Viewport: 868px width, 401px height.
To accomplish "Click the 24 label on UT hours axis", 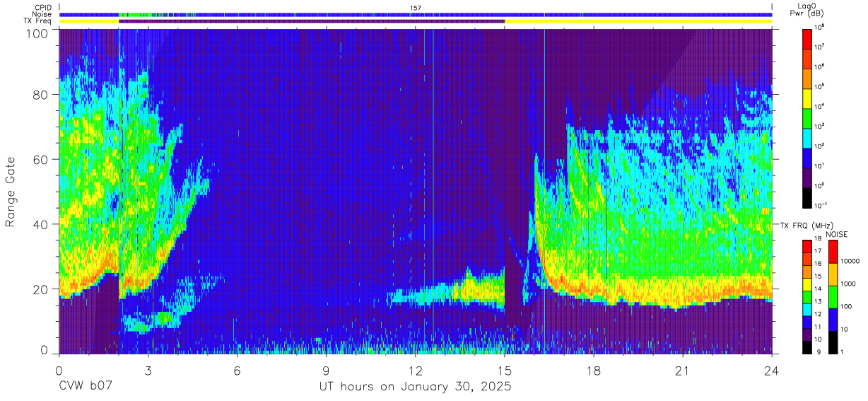I will (x=771, y=371).
